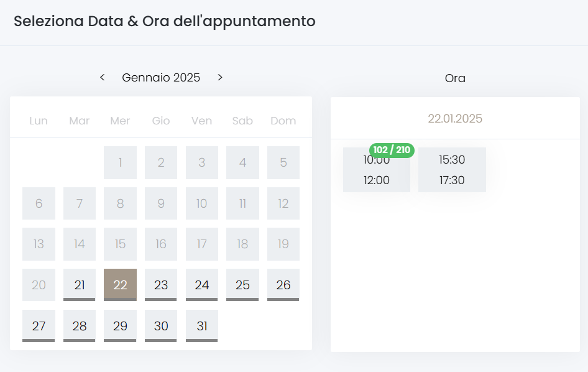The image size is (588, 372).
Task: Select the highlighted day 22
Action: tap(120, 285)
